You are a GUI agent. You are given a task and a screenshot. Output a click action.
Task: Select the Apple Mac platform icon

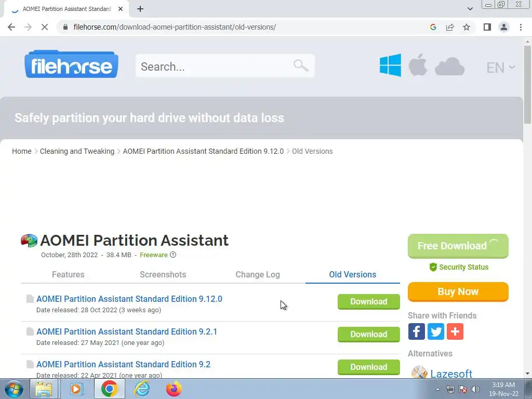[x=418, y=64]
